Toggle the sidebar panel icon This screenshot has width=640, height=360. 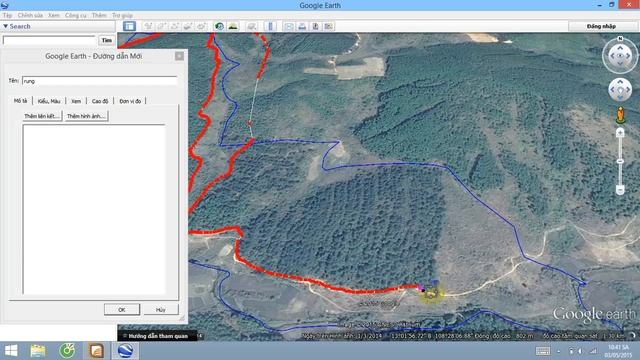coord(129,26)
